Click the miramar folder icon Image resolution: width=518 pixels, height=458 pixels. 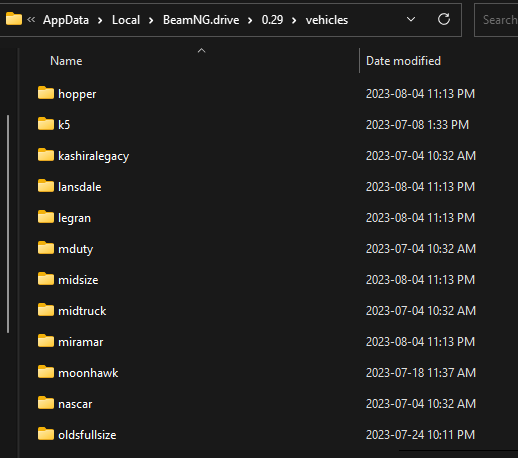pyautogui.click(x=46, y=341)
